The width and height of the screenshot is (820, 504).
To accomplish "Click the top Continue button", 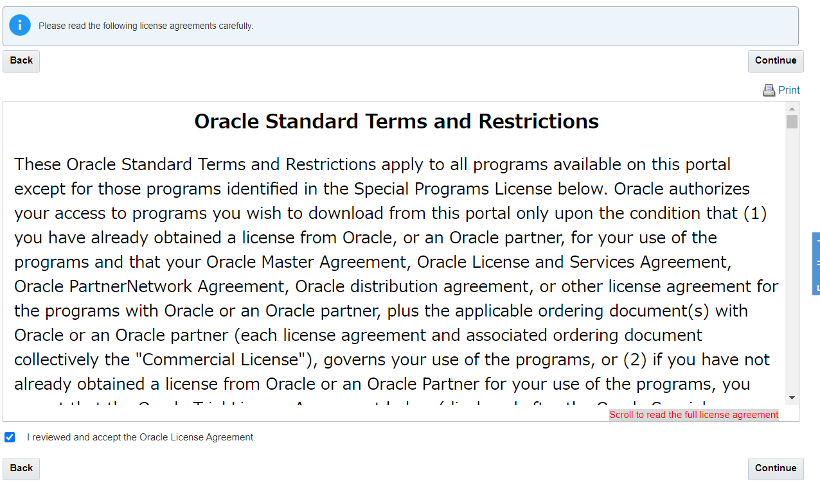I will click(776, 61).
